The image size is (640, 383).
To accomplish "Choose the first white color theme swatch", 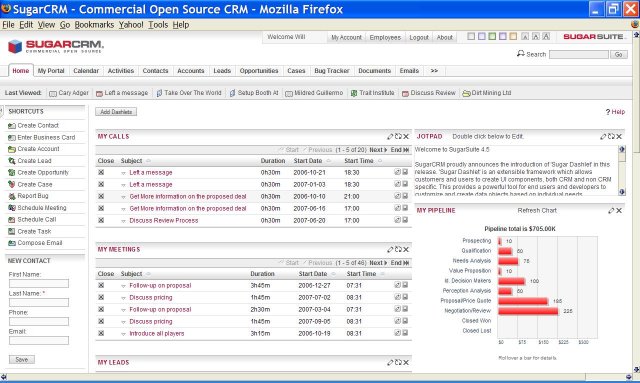I will point(471,37).
